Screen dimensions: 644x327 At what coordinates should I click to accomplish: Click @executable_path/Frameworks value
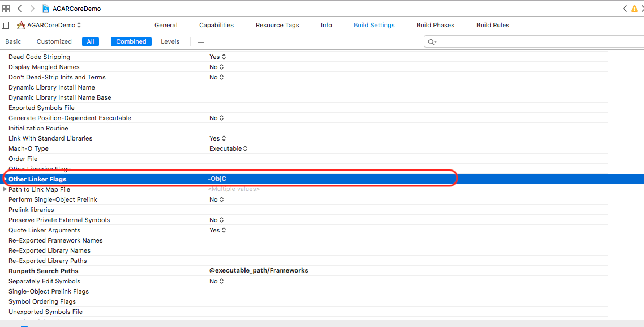pos(259,271)
